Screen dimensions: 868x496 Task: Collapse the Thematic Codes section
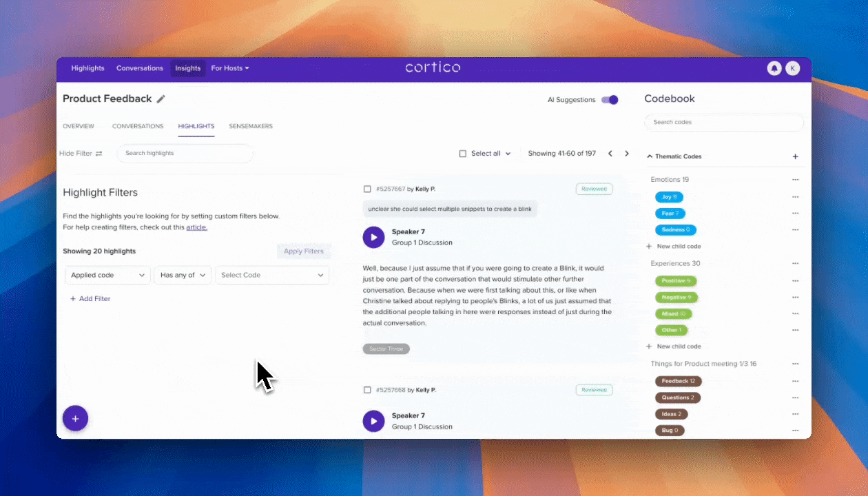coord(650,156)
